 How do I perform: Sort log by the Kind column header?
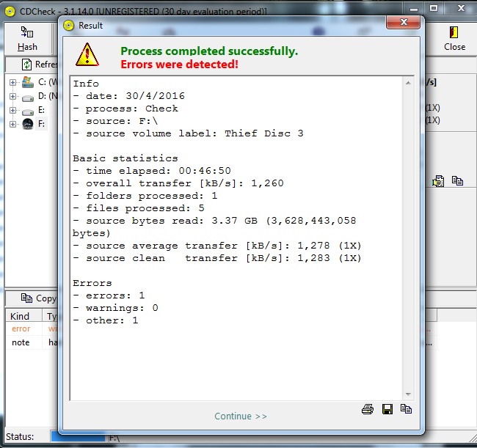tap(20, 316)
